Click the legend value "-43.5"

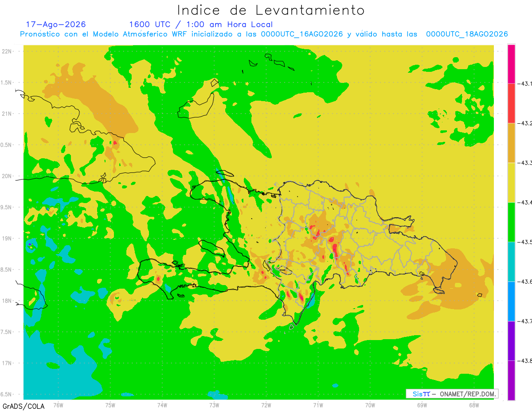click(525, 242)
